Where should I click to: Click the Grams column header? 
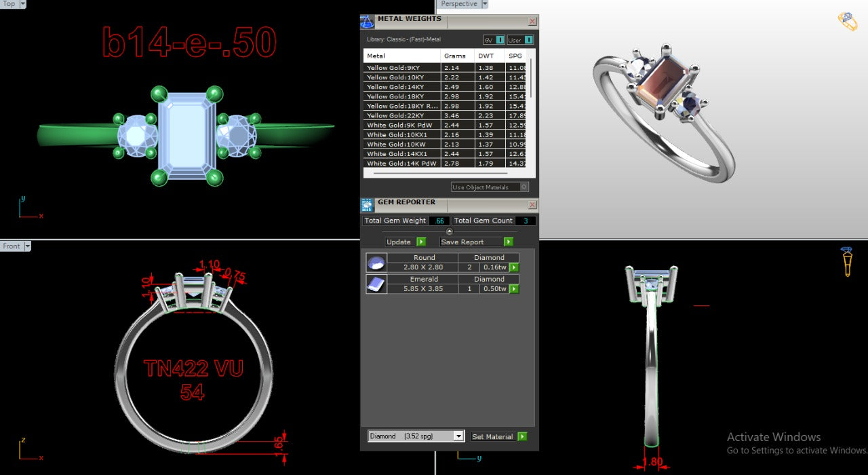[x=458, y=56]
